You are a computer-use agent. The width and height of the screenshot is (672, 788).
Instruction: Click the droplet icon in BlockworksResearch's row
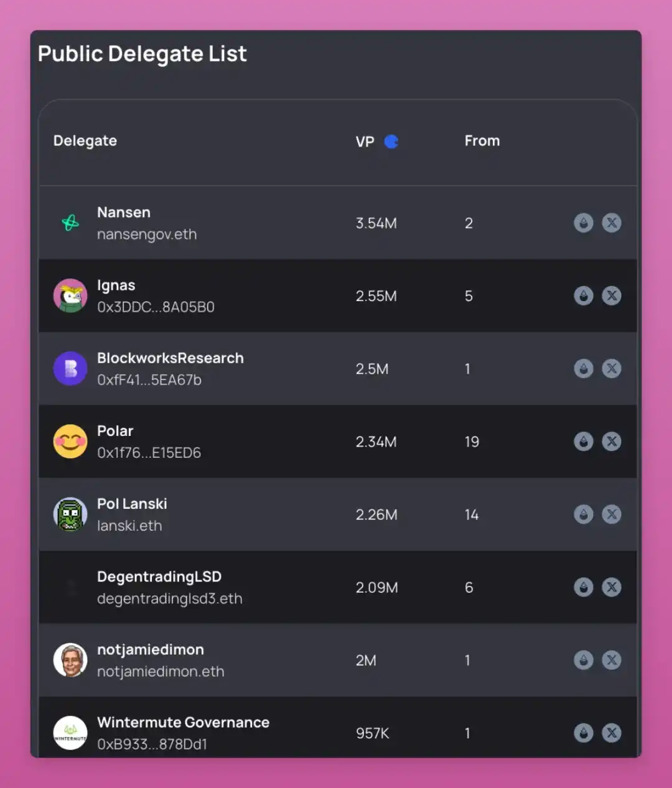(583, 368)
